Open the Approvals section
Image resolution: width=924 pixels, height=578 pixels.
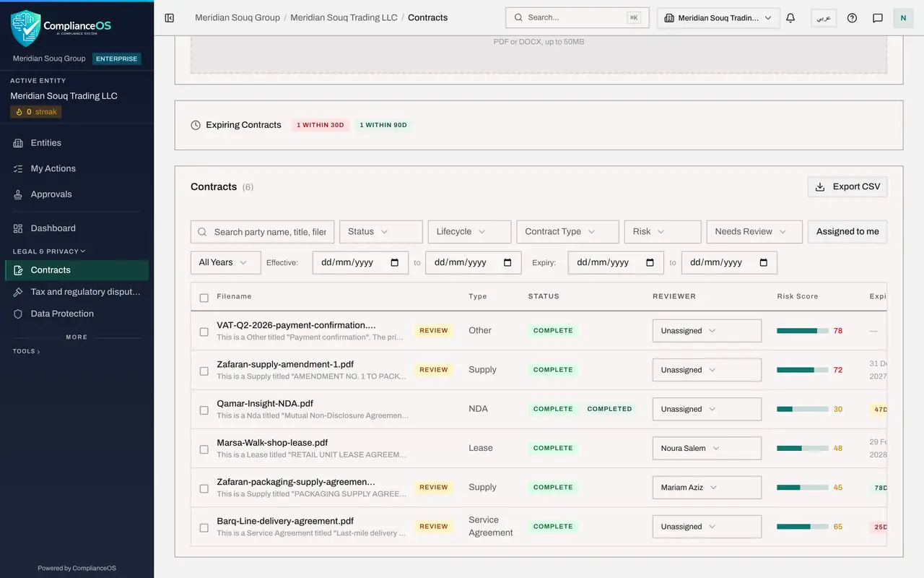(77, 194)
